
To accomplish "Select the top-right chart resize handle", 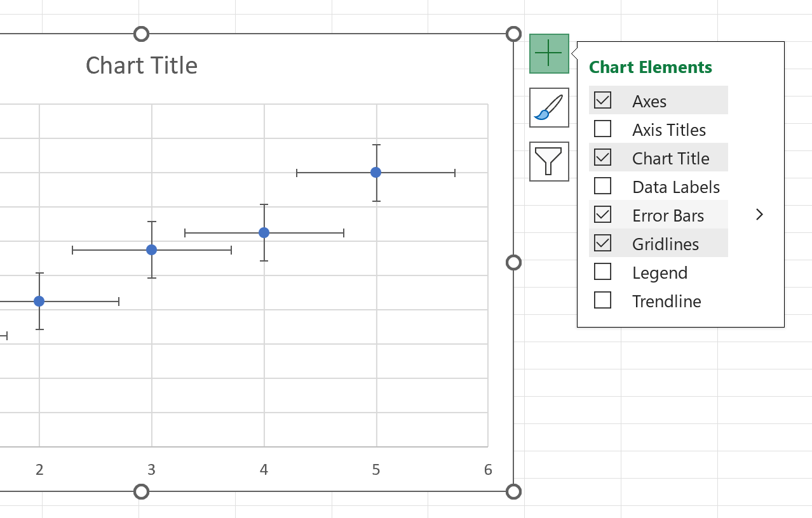I will 513,34.
